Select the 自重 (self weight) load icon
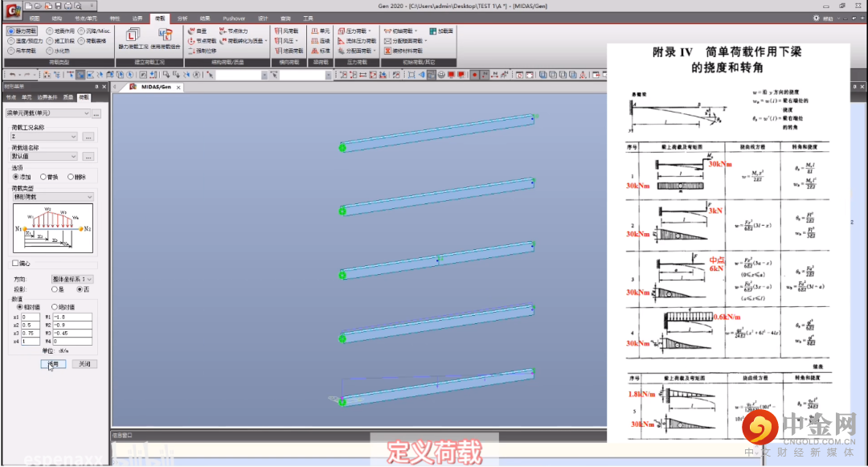The image size is (868, 467). click(x=197, y=31)
